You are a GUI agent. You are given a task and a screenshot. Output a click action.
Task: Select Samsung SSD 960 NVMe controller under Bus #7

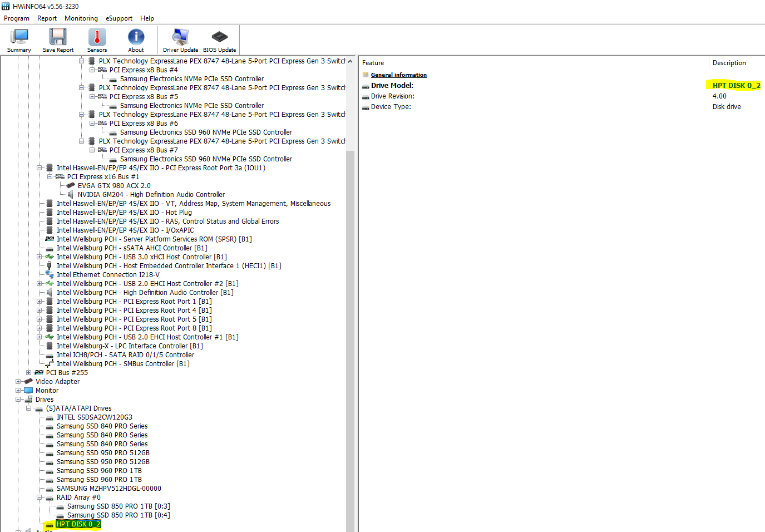coord(206,159)
